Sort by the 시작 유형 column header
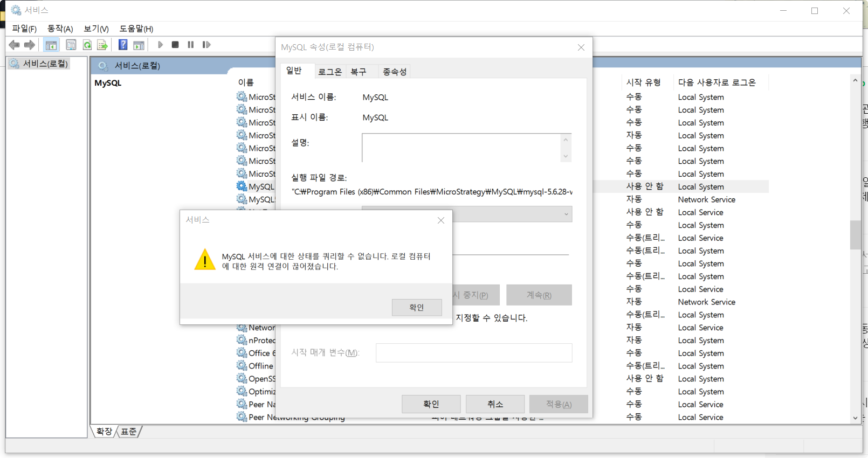868x458 pixels. 643,82
